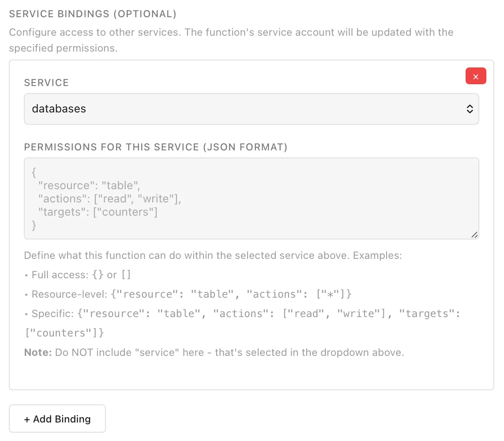Focus the textarea showing the resource placeholder
504x441 pixels.
coord(251,198)
